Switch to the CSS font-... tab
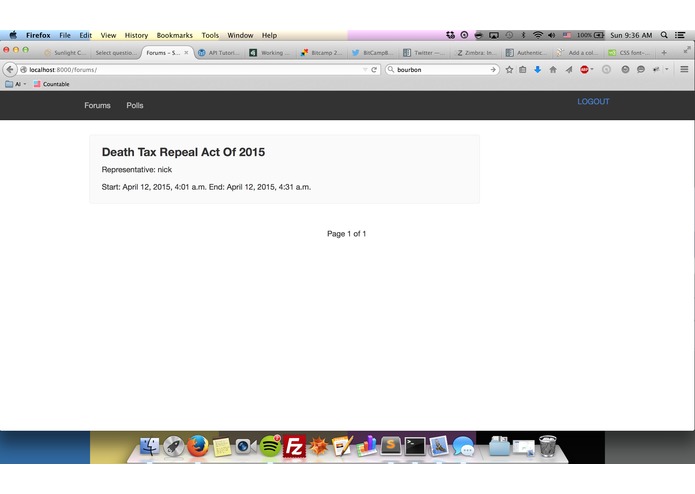The width and height of the screenshot is (695, 494). click(x=629, y=53)
